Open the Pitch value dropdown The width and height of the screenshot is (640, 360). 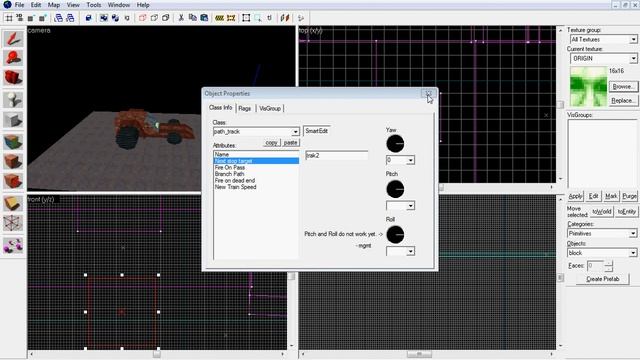[x=411, y=206]
